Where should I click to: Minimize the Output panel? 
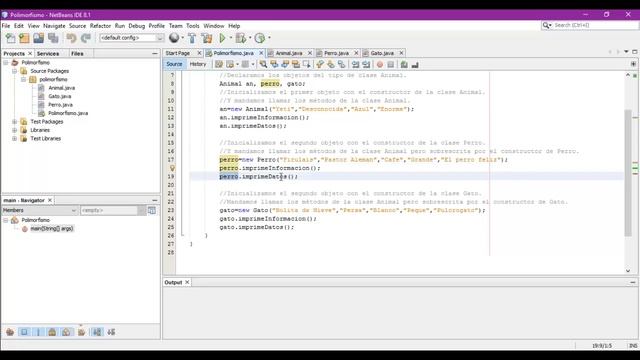[x=633, y=282]
